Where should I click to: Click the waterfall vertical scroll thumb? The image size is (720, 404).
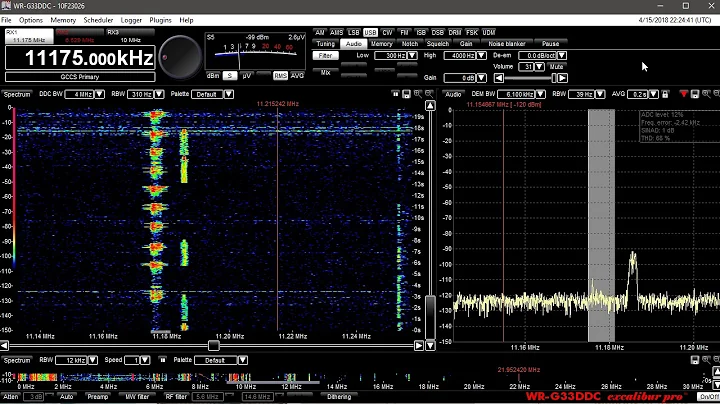coord(430,318)
